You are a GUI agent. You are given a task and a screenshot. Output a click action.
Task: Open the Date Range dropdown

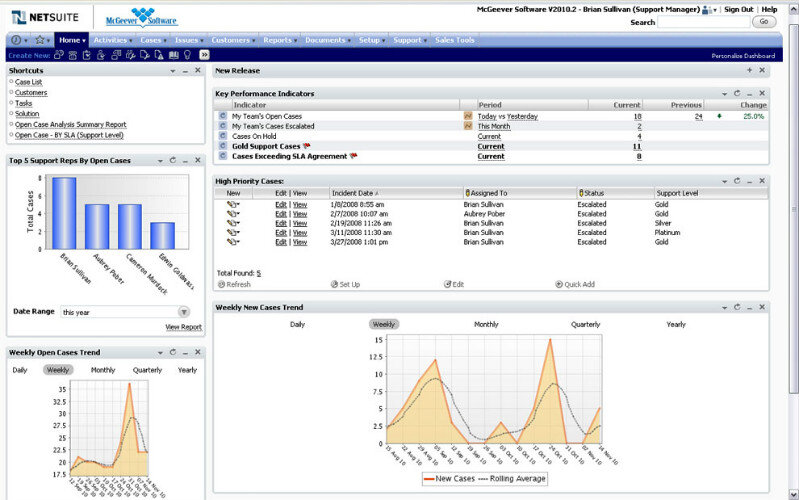pyautogui.click(x=183, y=312)
